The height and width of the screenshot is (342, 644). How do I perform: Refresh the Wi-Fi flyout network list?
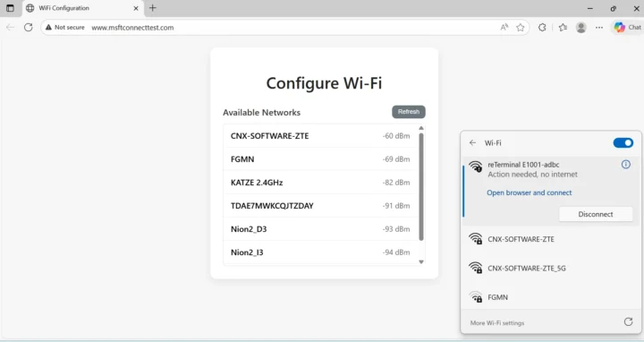tap(629, 322)
